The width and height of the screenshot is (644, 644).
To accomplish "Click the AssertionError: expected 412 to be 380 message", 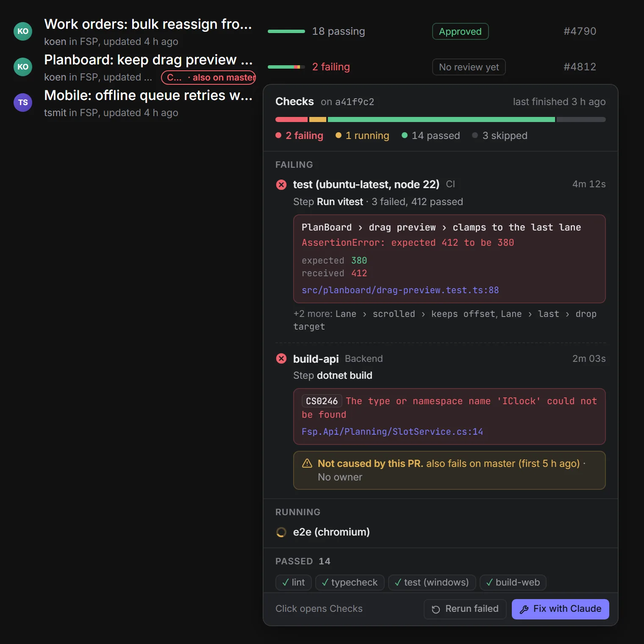I will pyautogui.click(x=408, y=243).
